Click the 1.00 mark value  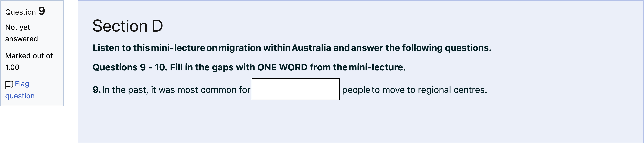pos(12,67)
